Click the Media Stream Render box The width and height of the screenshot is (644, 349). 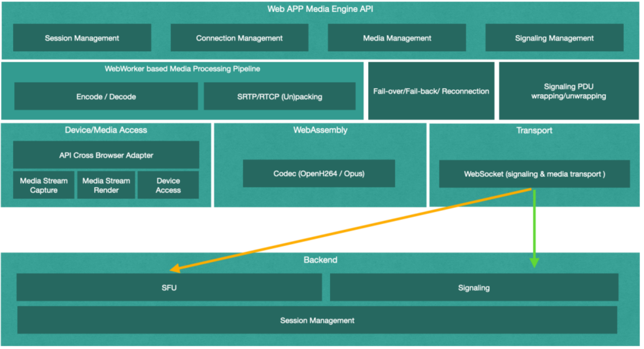pos(106,185)
